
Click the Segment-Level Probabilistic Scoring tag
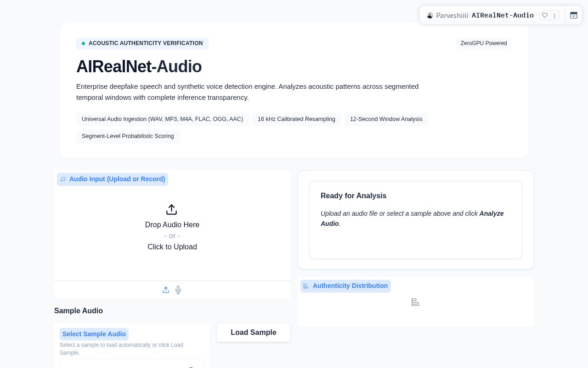(128, 136)
